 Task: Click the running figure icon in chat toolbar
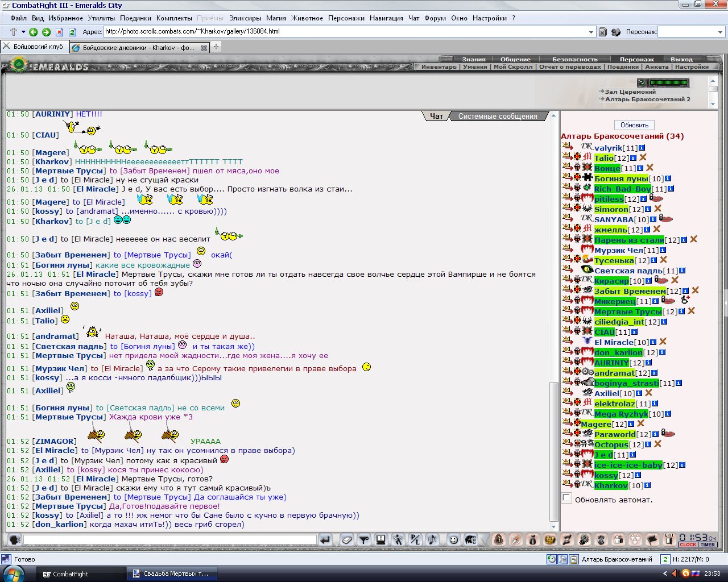coord(398,539)
